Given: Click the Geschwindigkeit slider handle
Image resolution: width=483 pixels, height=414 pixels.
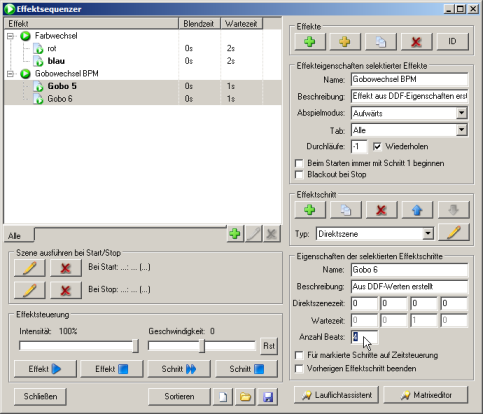Looking at the screenshot, I should (202, 346).
